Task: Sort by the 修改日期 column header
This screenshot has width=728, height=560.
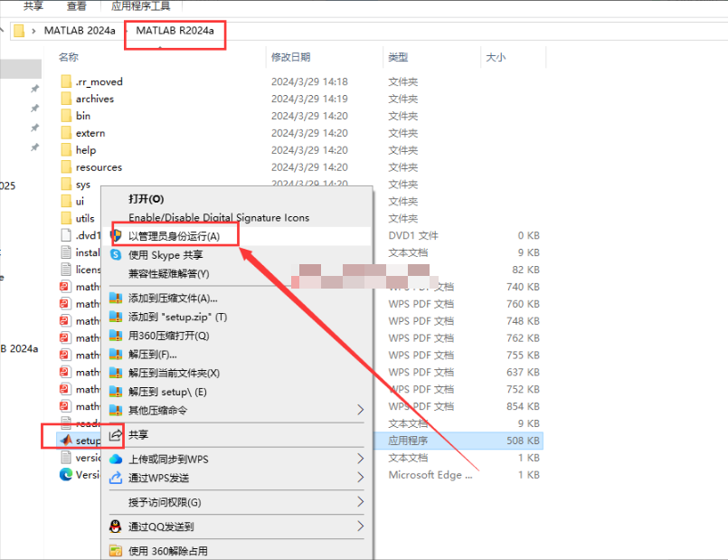Action: (x=290, y=57)
